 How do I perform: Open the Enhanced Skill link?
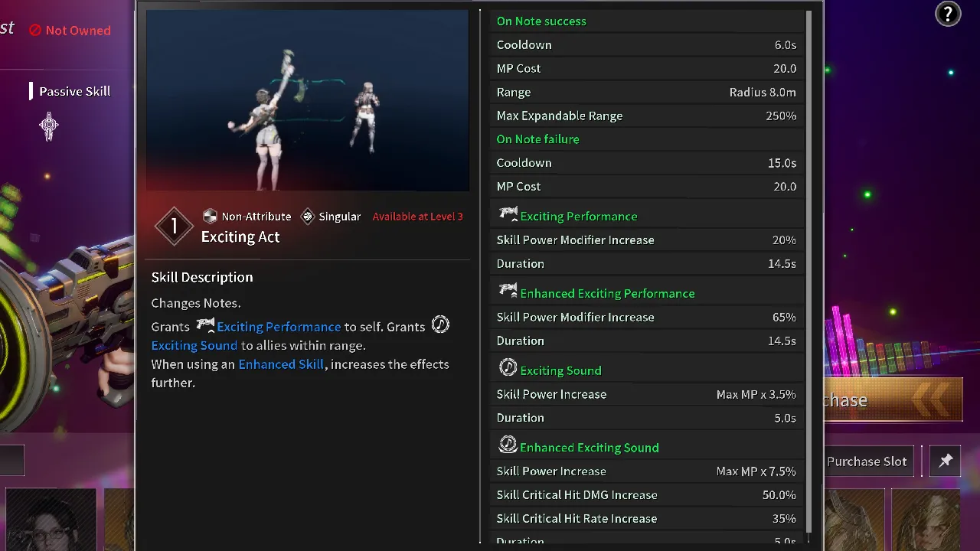click(x=280, y=364)
